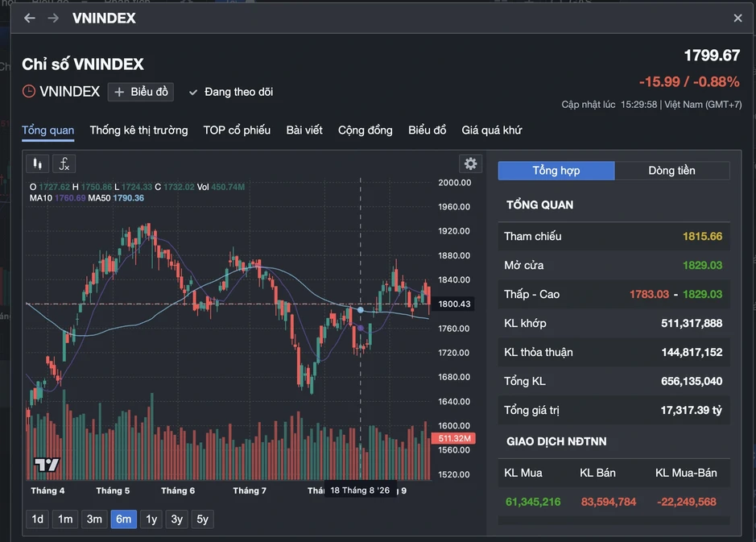The image size is (756, 542).
Task: Open the TOP cổ phiếu tab
Action: pyautogui.click(x=237, y=130)
